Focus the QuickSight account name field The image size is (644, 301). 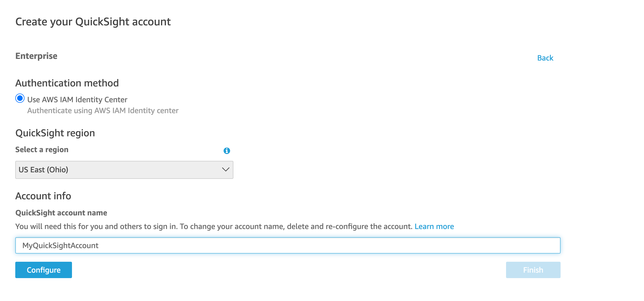click(x=288, y=245)
